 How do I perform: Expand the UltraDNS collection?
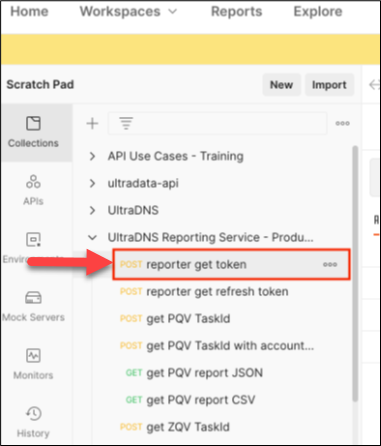tap(92, 210)
